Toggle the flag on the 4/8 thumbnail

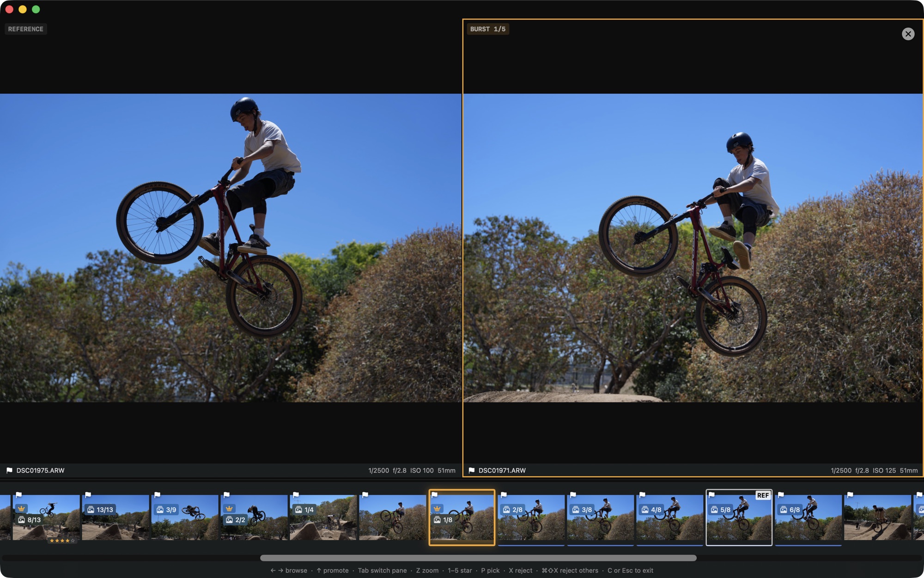[x=643, y=495]
